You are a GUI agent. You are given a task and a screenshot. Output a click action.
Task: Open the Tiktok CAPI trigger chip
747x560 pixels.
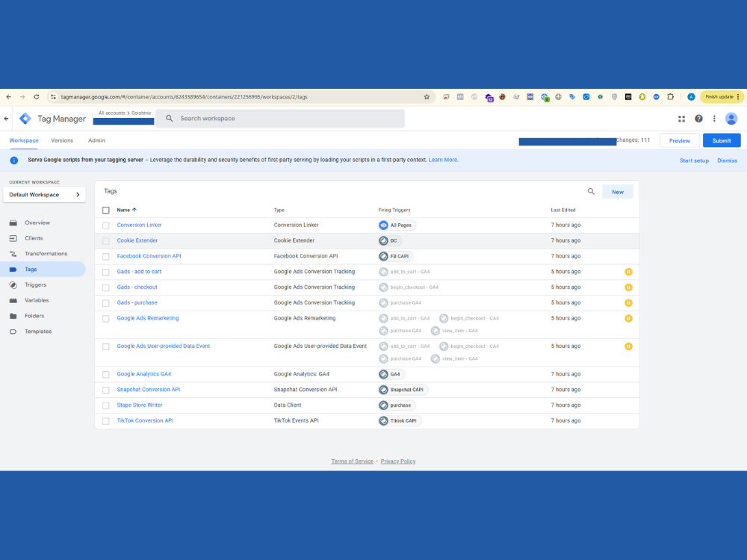399,420
